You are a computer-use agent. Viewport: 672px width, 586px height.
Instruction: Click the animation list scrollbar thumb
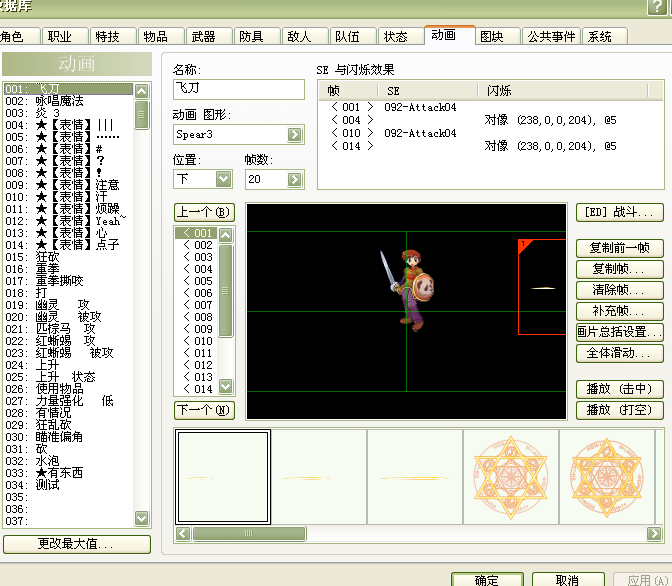point(141,114)
